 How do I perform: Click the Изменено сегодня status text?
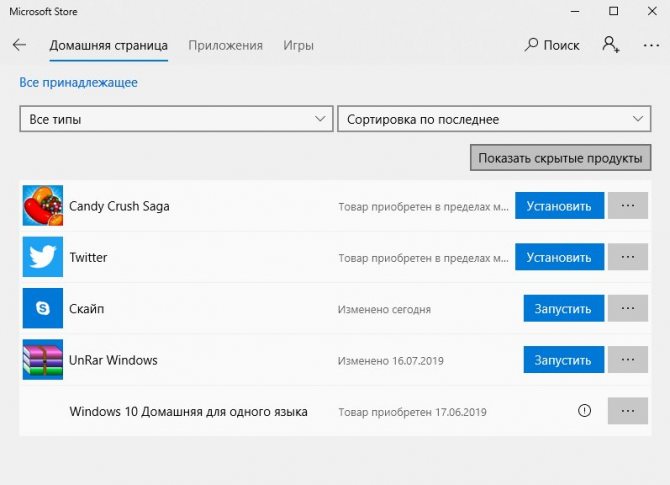click(x=384, y=309)
